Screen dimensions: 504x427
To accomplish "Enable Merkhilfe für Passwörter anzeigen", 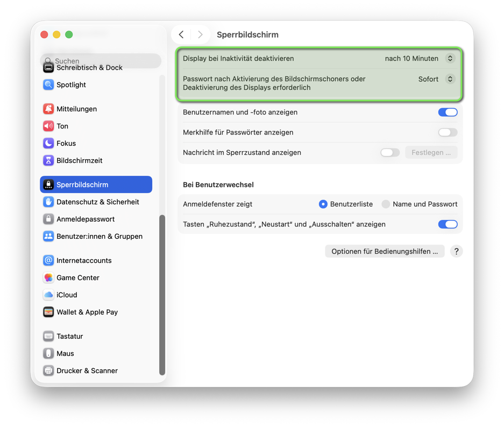I will (x=448, y=132).
